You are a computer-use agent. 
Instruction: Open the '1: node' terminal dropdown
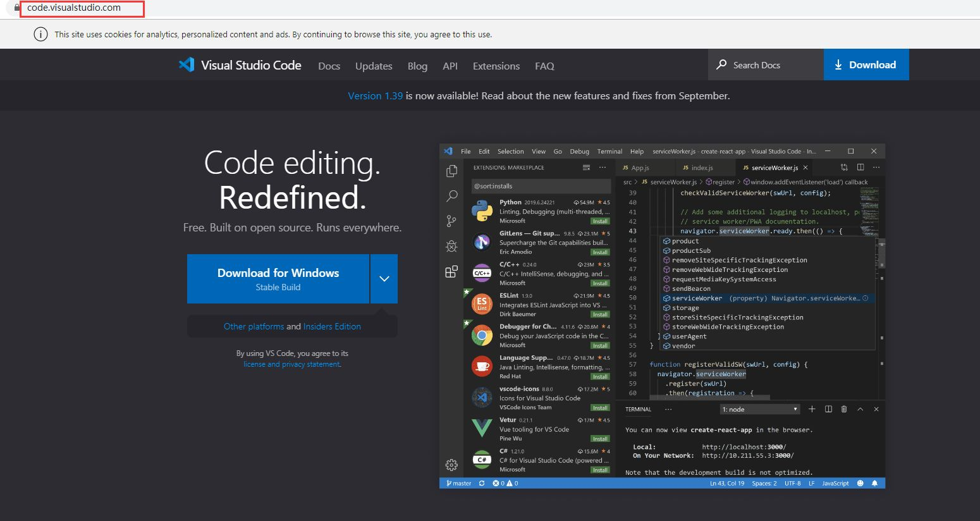pos(761,409)
